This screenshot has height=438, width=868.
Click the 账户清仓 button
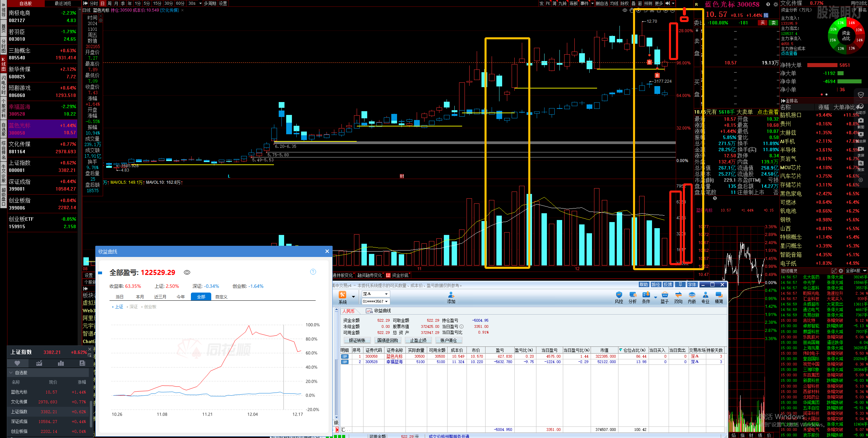449,340
